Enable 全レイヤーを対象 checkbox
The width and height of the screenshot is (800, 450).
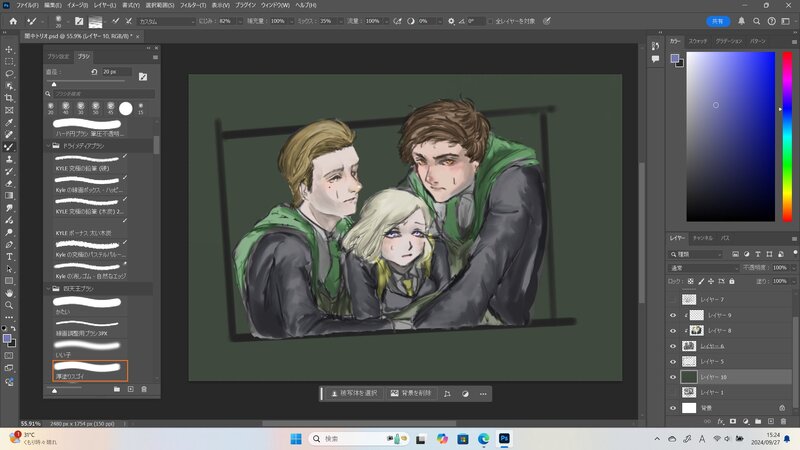[490, 21]
